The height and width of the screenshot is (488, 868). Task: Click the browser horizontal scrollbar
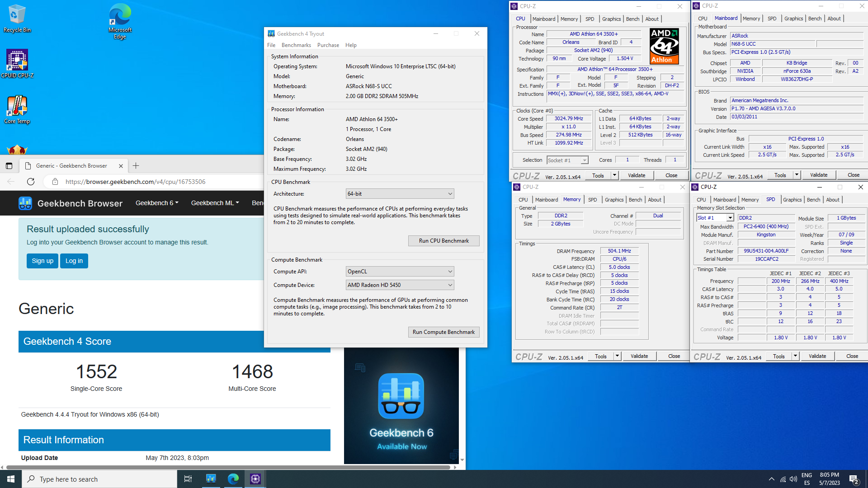pyautogui.click(x=228, y=467)
